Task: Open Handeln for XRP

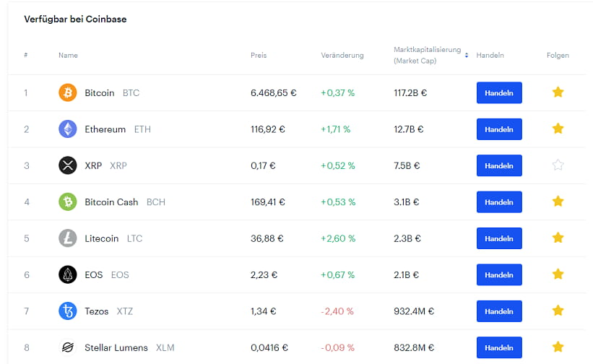Action: pos(499,165)
